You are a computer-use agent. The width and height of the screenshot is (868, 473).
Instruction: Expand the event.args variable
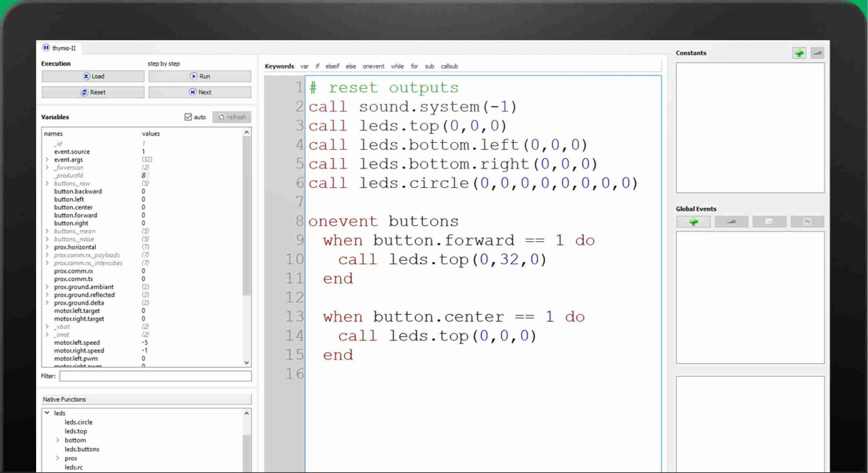[x=47, y=160]
